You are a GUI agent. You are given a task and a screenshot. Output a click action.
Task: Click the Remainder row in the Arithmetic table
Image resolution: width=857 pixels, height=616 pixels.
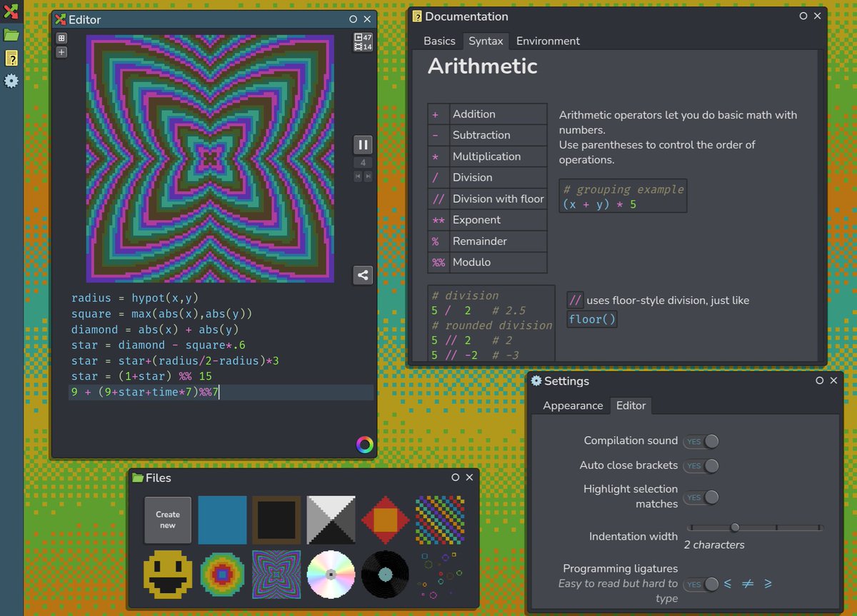click(487, 241)
